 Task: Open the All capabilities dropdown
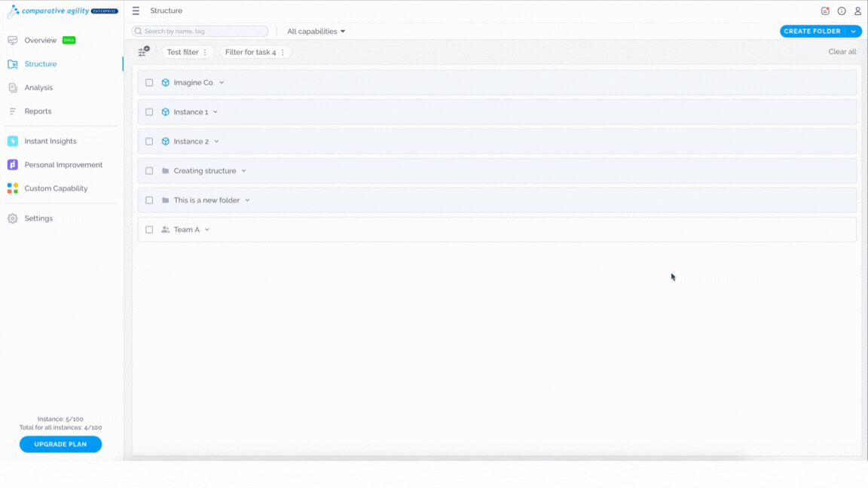click(x=316, y=31)
